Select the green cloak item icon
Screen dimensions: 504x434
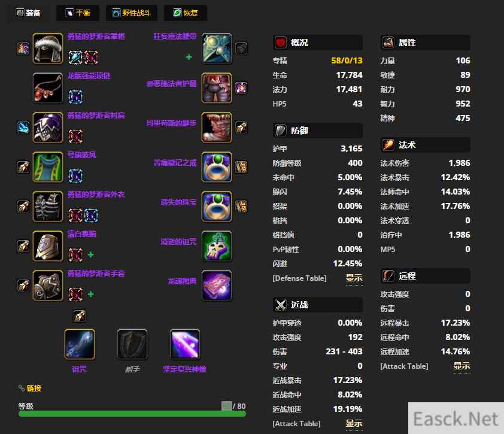pos(48,167)
